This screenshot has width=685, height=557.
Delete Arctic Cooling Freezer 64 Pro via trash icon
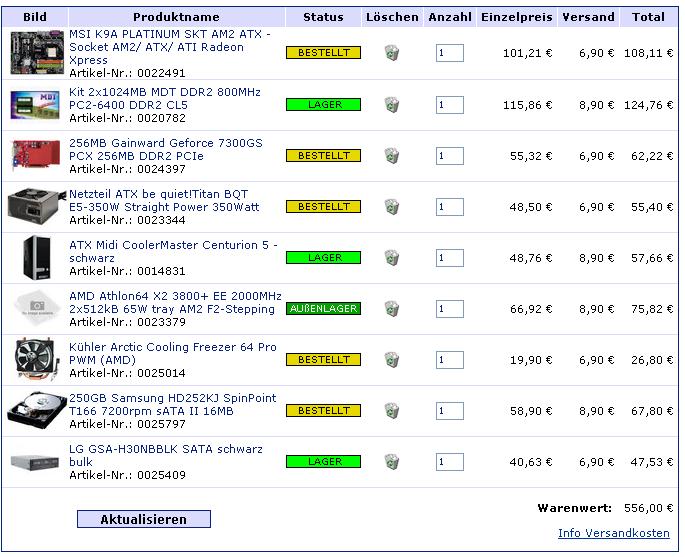click(x=392, y=360)
